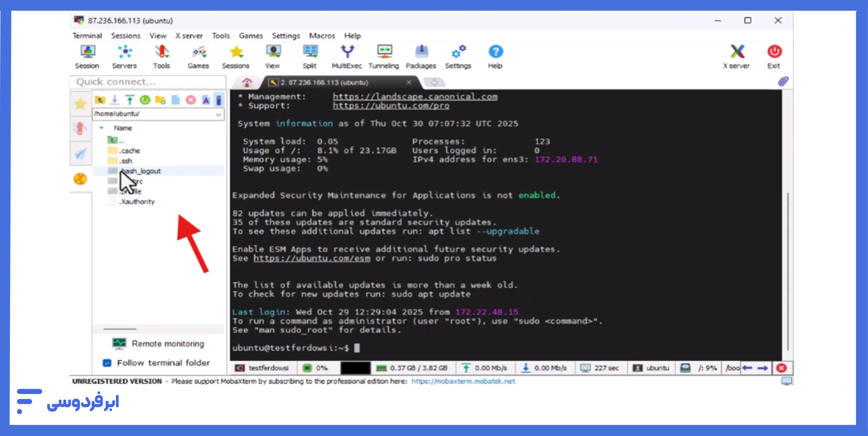Screen dimensions: 868x436
Task: Open the Servers toolbar icon
Action: 124,56
